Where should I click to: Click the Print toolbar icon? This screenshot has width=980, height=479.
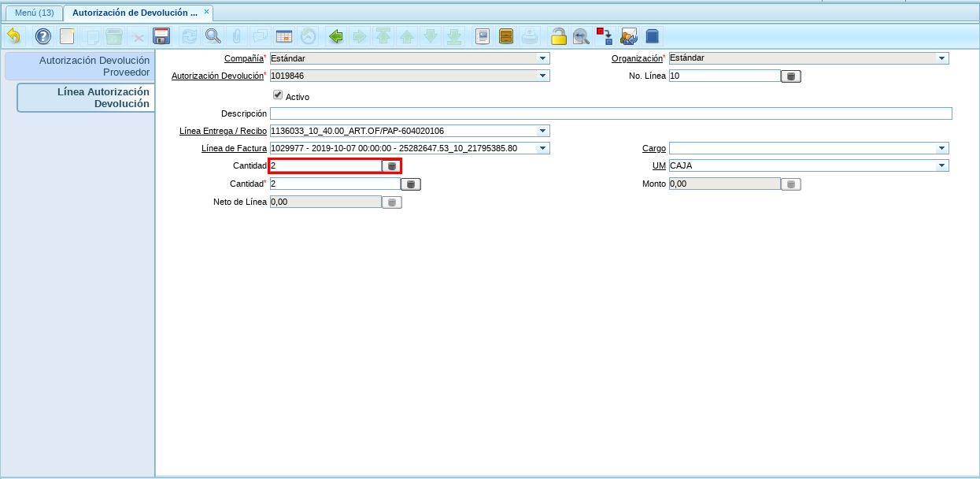(x=531, y=36)
